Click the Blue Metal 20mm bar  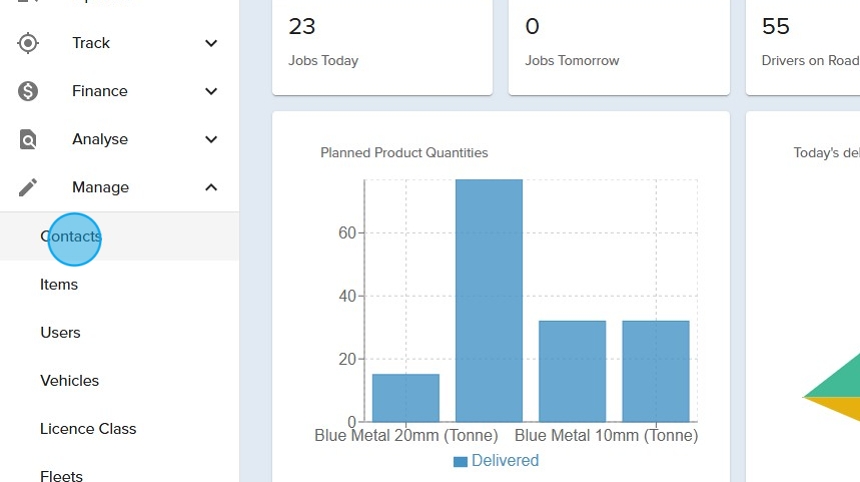pyautogui.click(x=405, y=397)
